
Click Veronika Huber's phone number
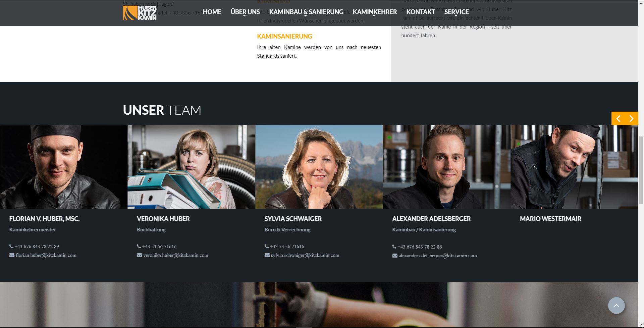point(159,247)
